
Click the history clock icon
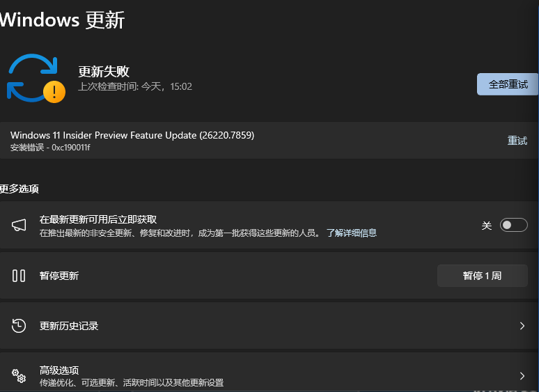click(19, 326)
